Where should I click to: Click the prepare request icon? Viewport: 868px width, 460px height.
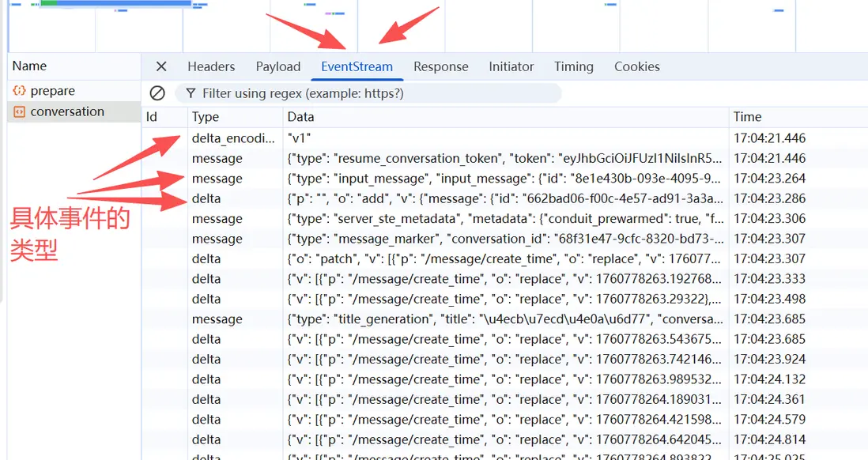point(19,91)
